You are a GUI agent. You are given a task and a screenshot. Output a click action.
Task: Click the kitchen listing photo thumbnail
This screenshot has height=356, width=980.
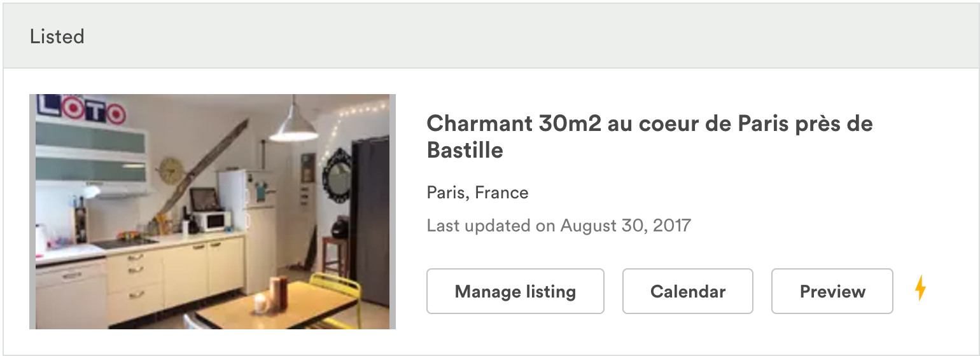pos(213,211)
